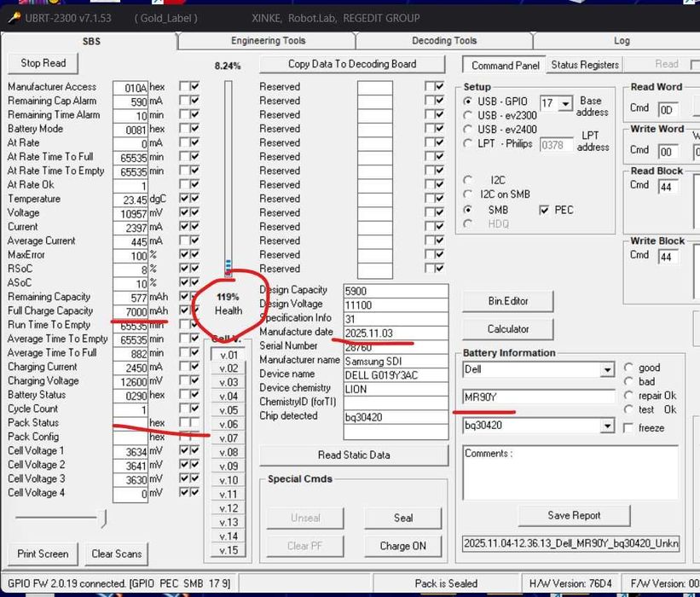Click the Charge ON button
700x597 pixels.
click(x=403, y=546)
